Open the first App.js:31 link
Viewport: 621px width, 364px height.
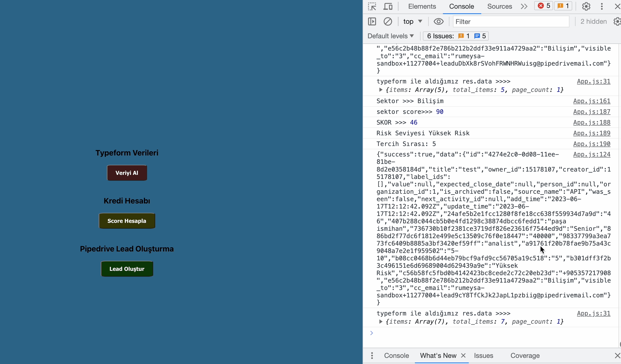[x=594, y=81]
